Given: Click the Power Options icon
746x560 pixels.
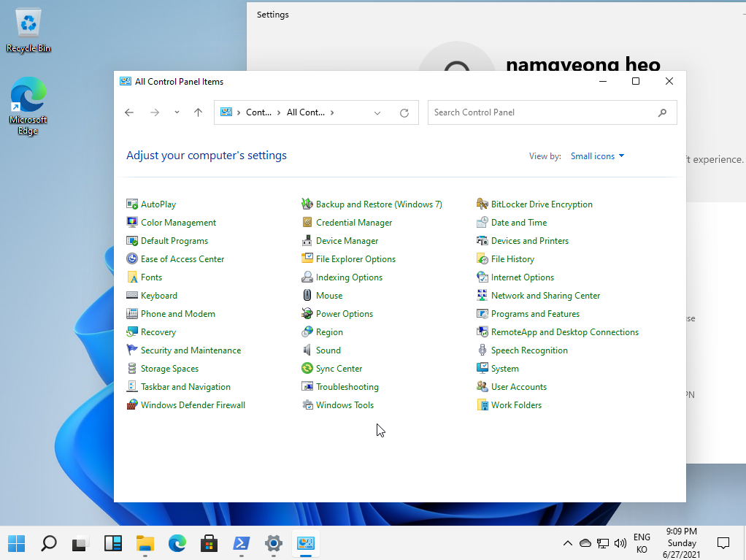Looking at the screenshot, I should point(307,313).
